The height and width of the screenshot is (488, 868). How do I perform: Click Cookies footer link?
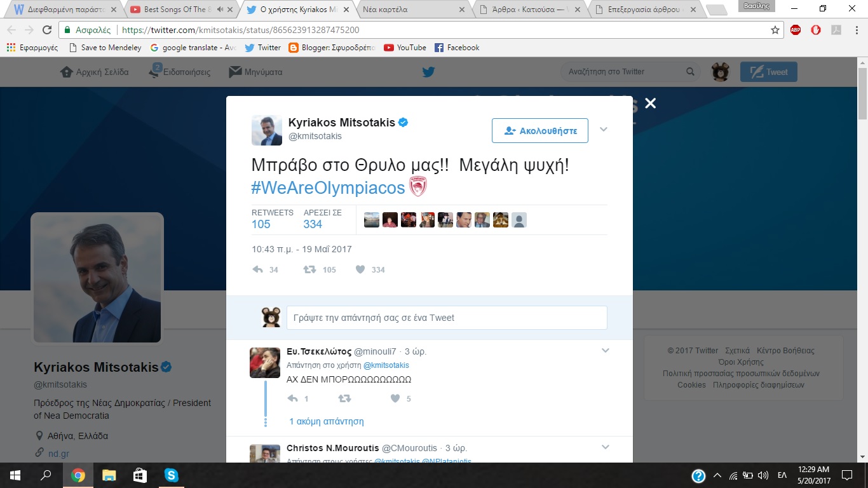[691, 385]
